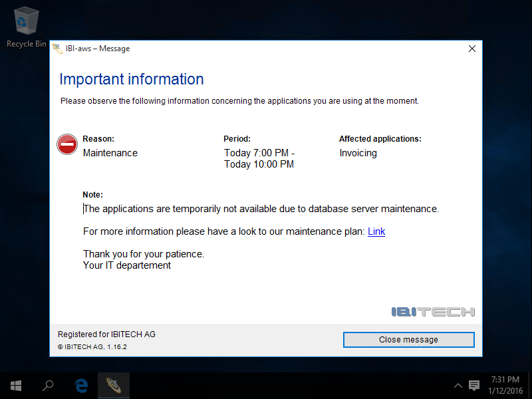
Task: Click the 'Important information' heading
Action: point(132,79)
